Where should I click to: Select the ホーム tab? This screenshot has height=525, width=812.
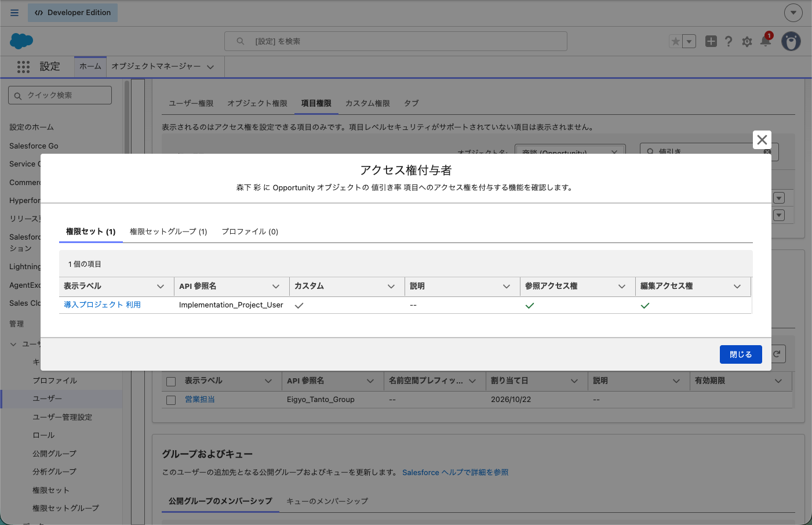pos(90,66)
